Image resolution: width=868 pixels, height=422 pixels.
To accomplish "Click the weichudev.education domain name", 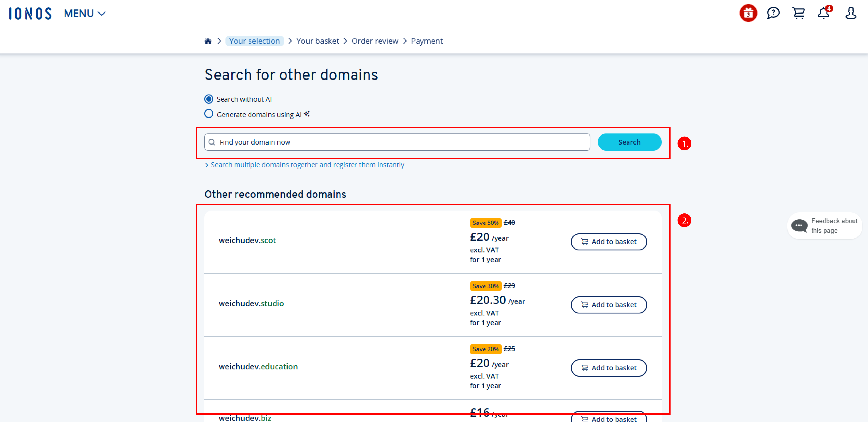I will (x=258, y=367).
